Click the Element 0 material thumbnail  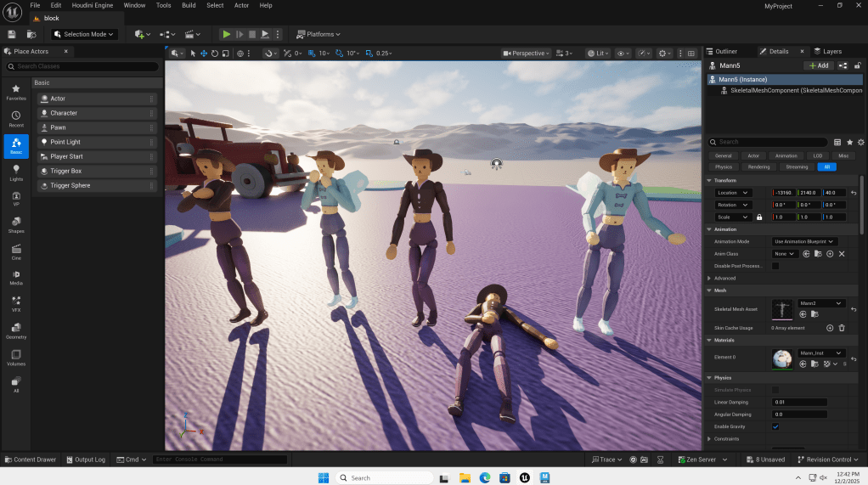[x=782, y=359]
